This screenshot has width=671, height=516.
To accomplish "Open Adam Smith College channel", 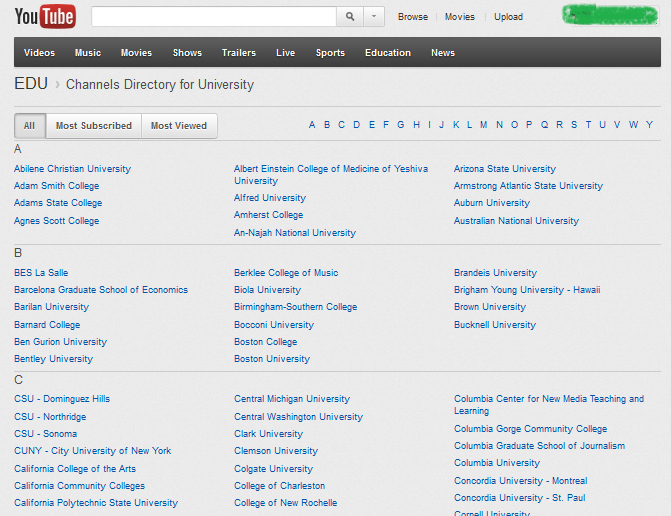I will tap(56, 186).
